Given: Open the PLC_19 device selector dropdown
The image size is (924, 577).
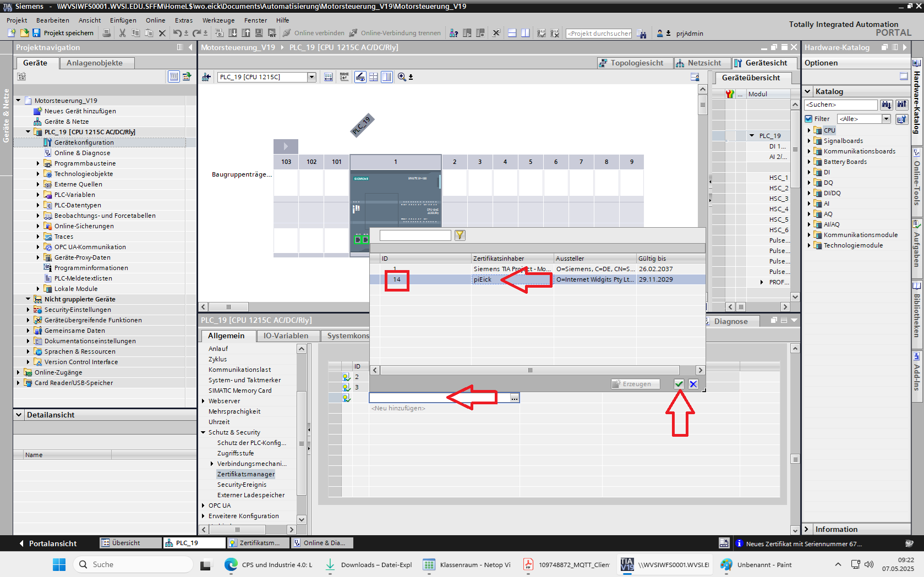Looking at the screenshot, I should coord(311,77).
